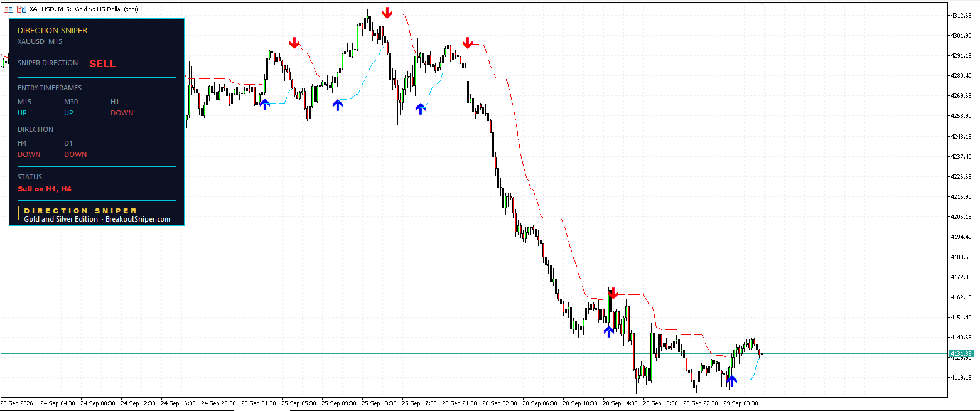Click the SNIPER DIRECTION label
Screen dimensions: 980x411
48,63
